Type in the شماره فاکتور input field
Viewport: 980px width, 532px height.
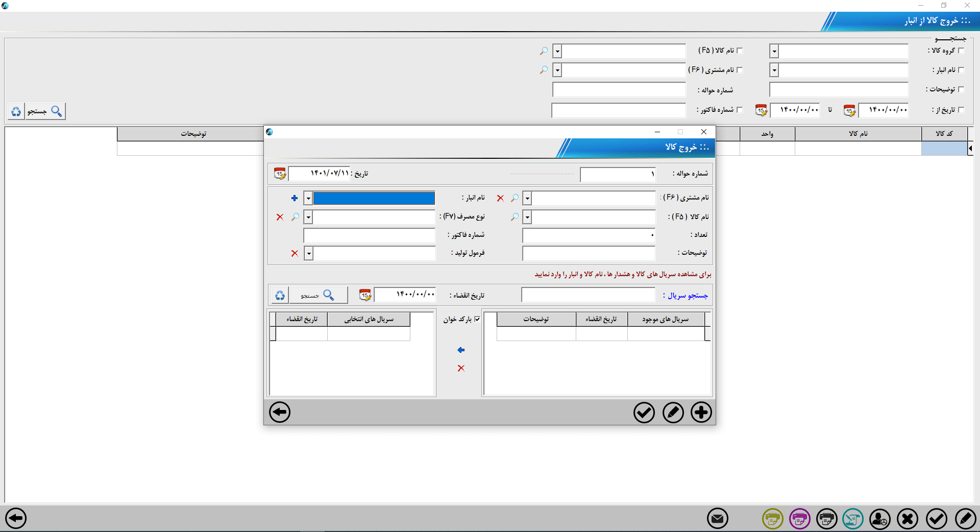(x=369, y=235)
